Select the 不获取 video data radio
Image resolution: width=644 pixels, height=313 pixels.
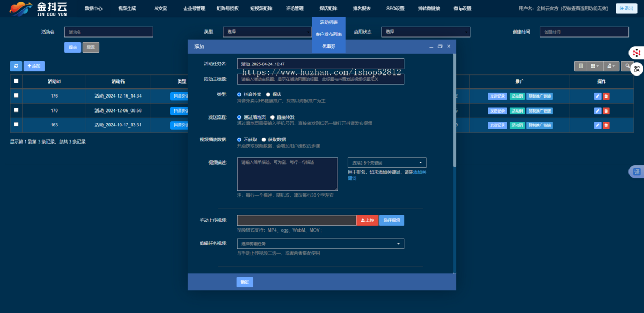(x=239, y=139)
